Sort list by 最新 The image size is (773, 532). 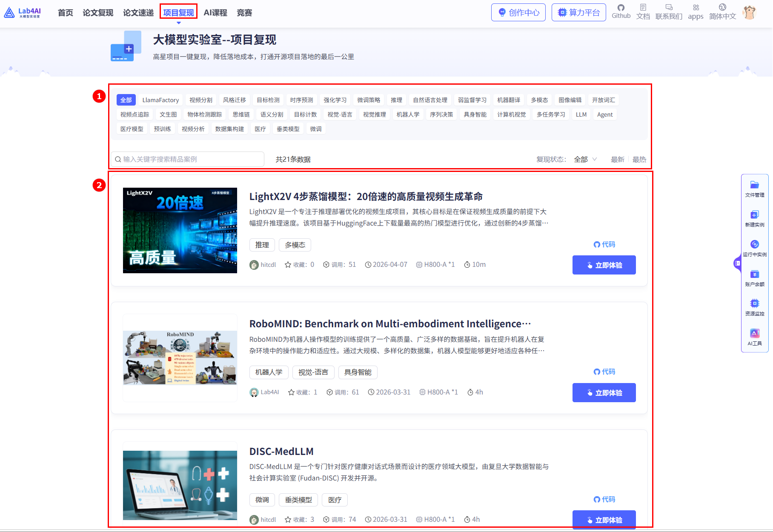[x=618, y=159]
